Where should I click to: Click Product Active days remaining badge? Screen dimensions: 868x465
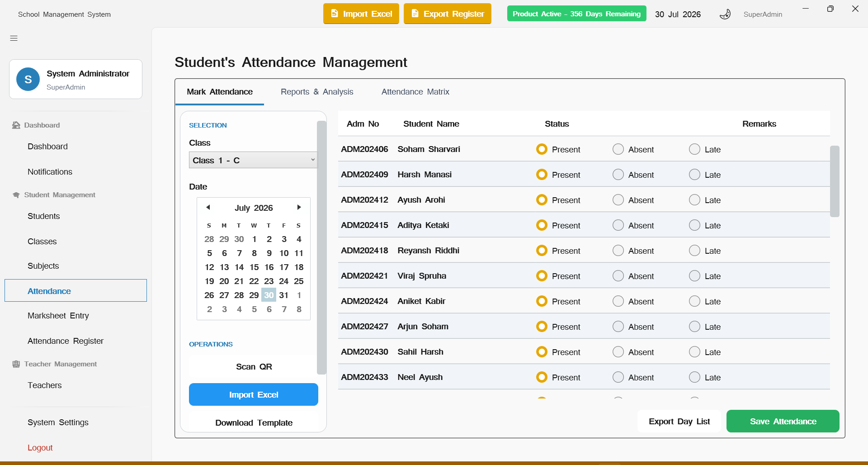tap(576, 14)
